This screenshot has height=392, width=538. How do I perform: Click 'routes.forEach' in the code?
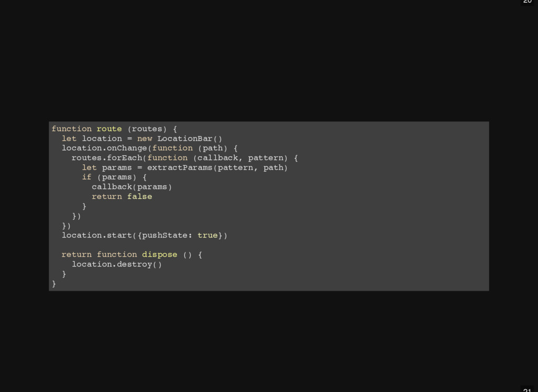pos(107,157)
